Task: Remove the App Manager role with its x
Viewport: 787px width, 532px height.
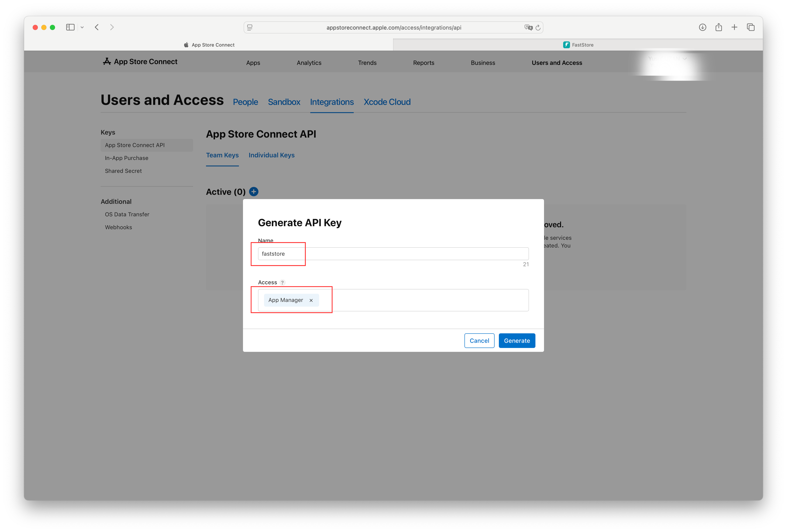Action: pos(311,300)
